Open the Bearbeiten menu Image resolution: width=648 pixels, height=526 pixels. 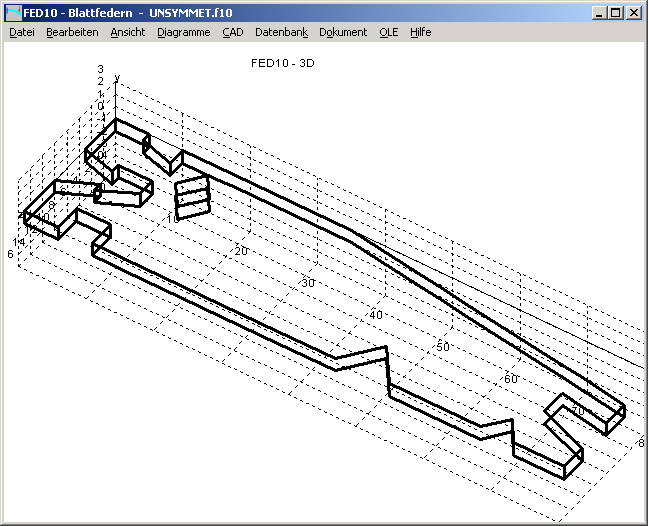(x=72, y=32)
